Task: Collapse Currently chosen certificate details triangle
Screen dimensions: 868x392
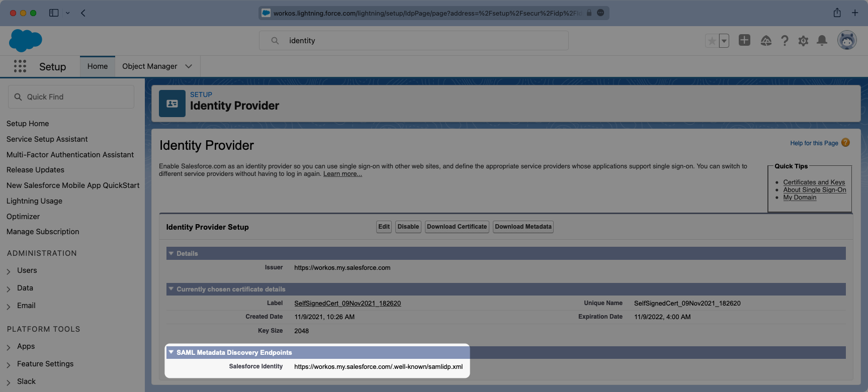Action: tap(171, 289)
